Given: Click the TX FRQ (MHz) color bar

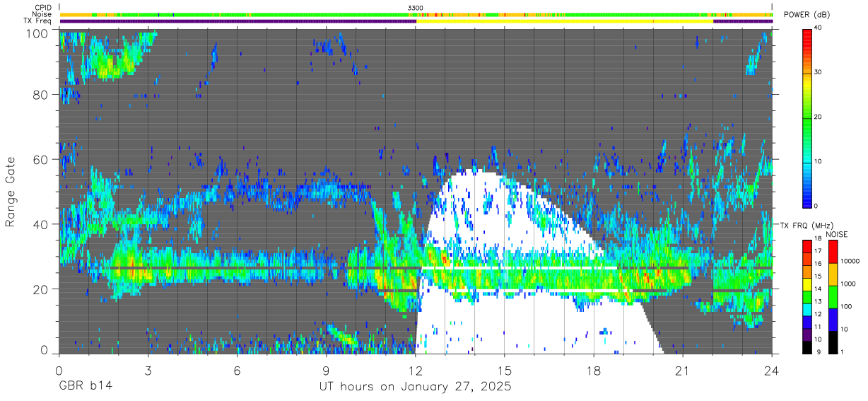Looking at the screenshot, I should (808, 296).
